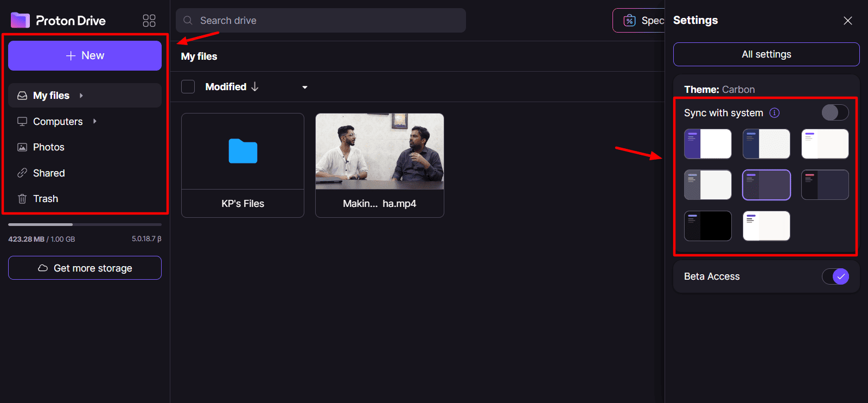Open the sort options dropdown caret
Screen dimensions: 868x403
click(x=305, y=87)
